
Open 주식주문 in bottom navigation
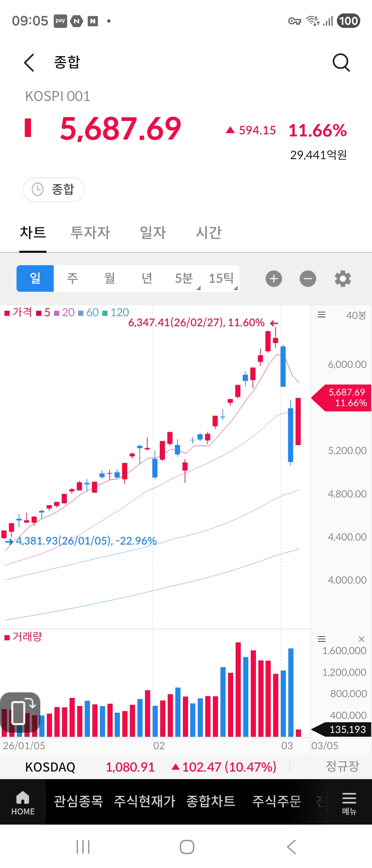tap(277, 801)
